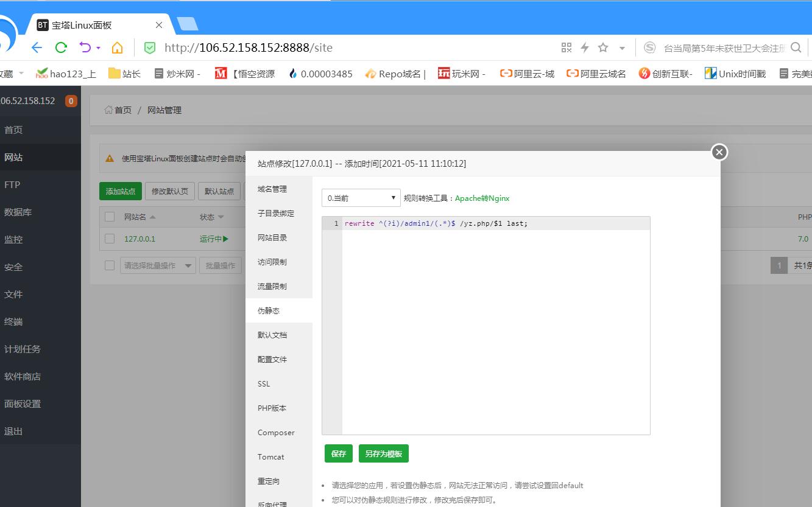This screenshot has width=812, height=507.
Task: Open the 配置文件 tab in dialog
Action: click(272, 360)
